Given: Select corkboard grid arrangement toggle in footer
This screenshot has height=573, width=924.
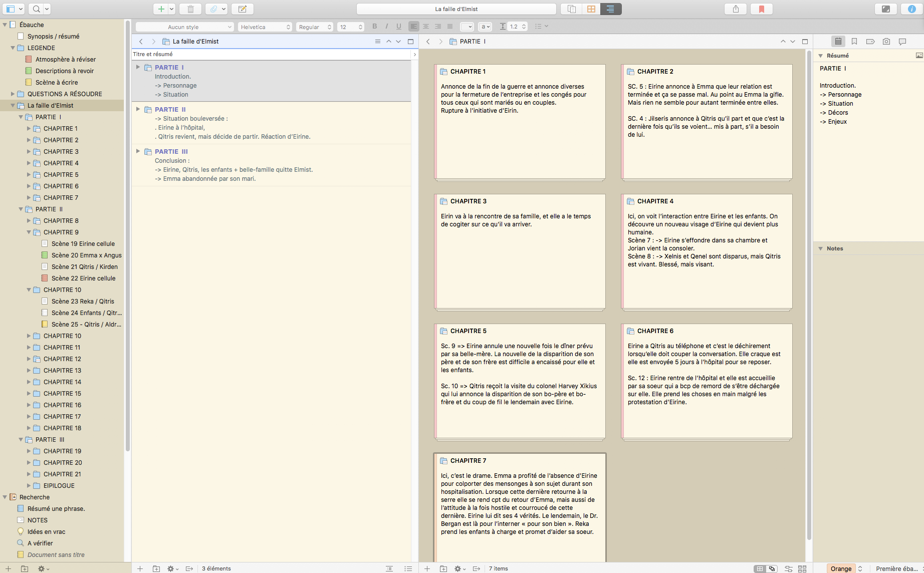Looking at the screenshot, I should click(x=760, y=568).
